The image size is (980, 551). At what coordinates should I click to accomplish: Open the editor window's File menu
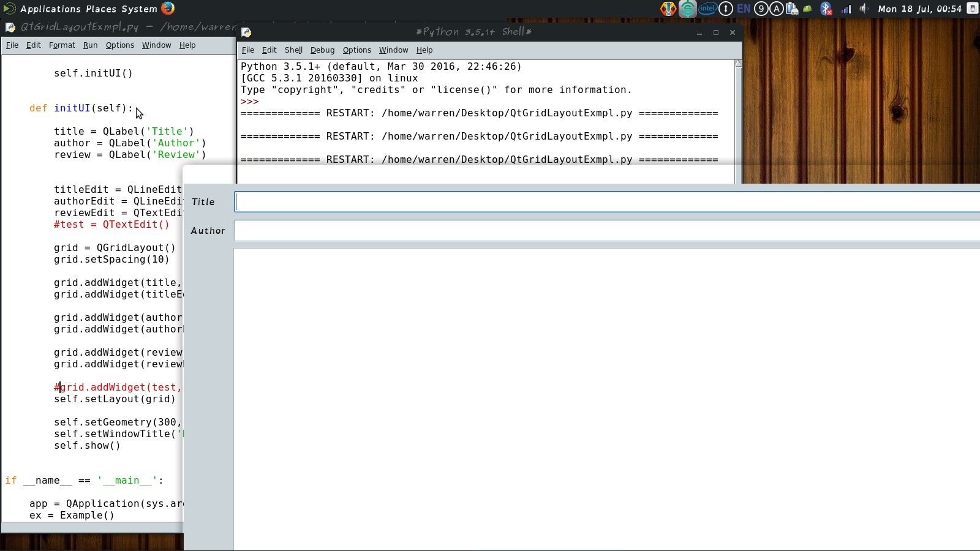point(12,45)
